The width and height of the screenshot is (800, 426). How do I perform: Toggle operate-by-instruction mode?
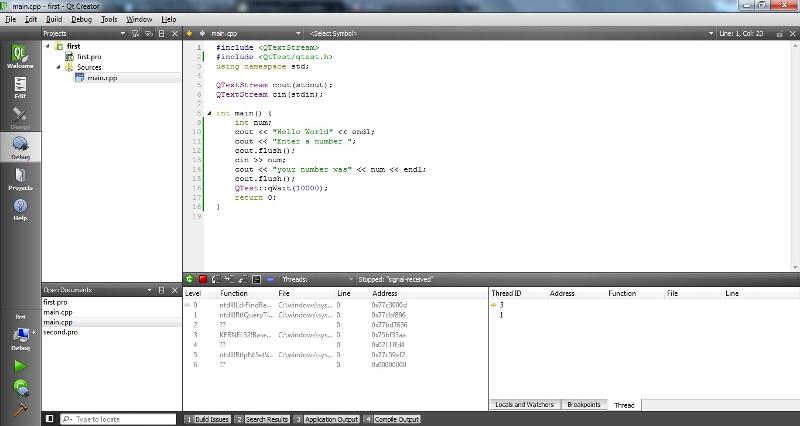[x=257, y=279]
